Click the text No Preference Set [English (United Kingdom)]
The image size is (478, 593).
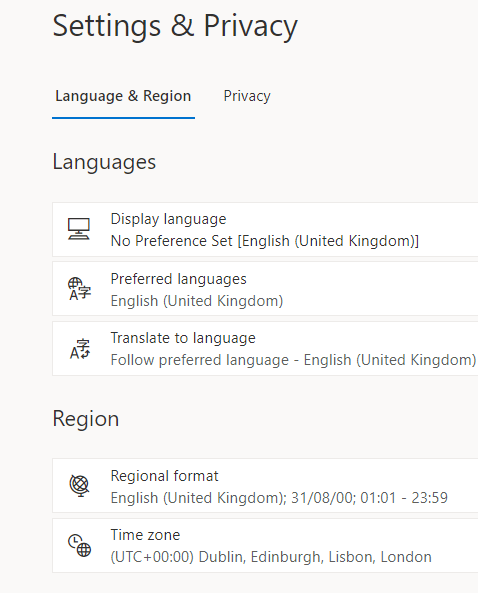[x=265, y=241]
